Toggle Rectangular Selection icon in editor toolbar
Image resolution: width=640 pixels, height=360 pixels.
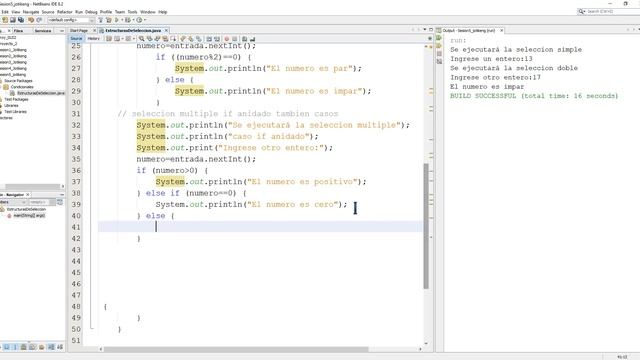(x=173, y=39)
